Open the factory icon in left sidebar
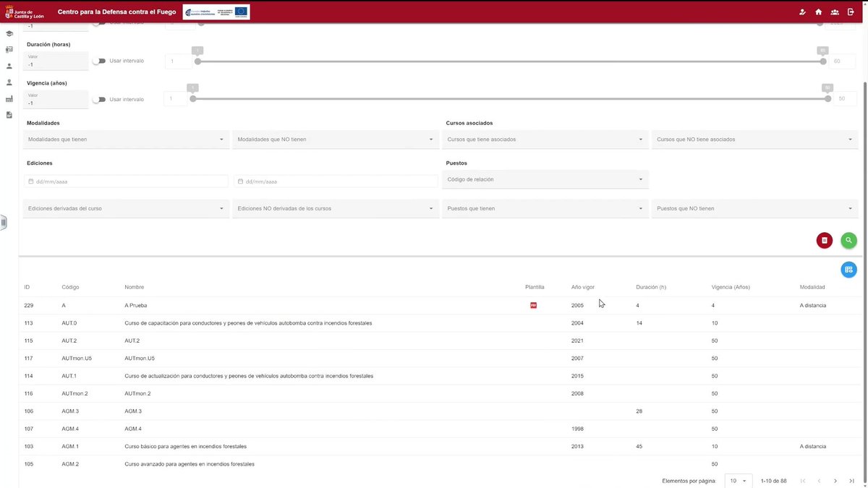The width and height of the screenshot is (868, 488). [9, 99]
